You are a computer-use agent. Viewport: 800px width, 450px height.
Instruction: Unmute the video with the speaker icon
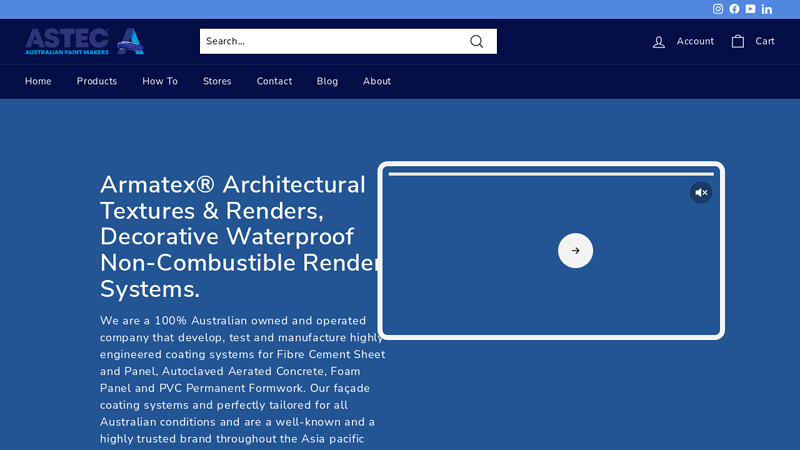click(701, 192)
